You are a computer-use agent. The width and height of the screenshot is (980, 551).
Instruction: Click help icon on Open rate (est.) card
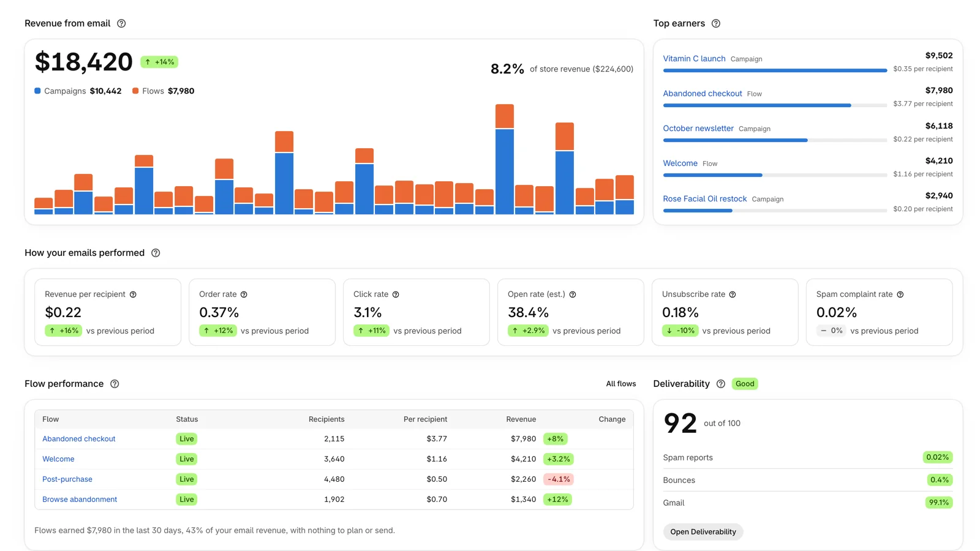click(573, 294)
